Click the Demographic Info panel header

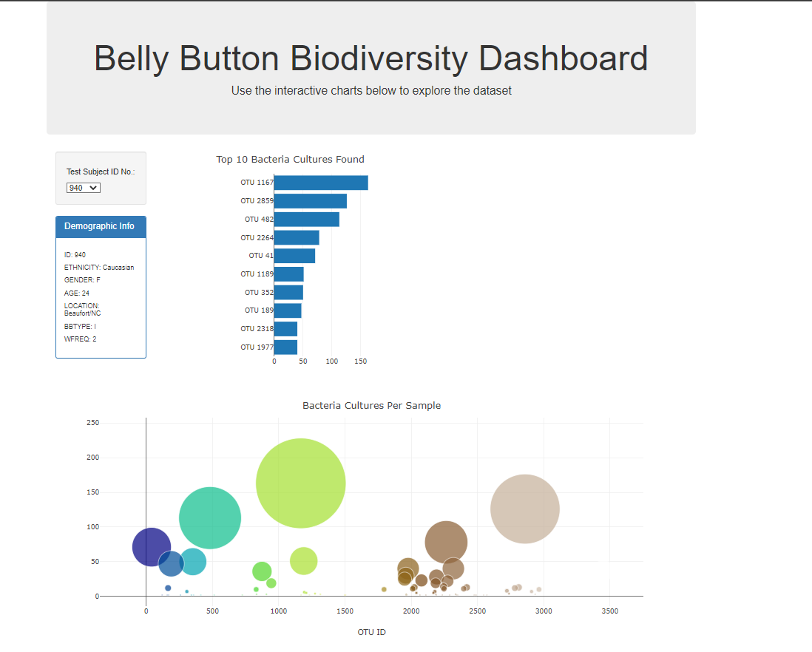coord(101,226)
